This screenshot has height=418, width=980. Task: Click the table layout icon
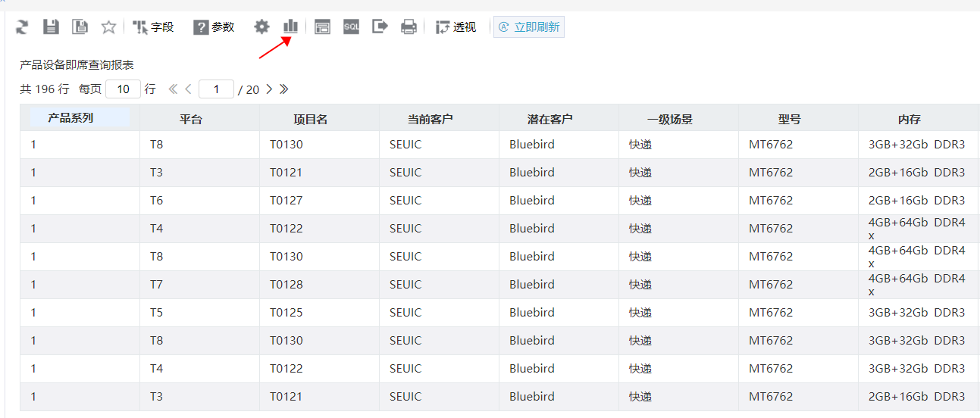pyautogui.click(x=322, y=27)
